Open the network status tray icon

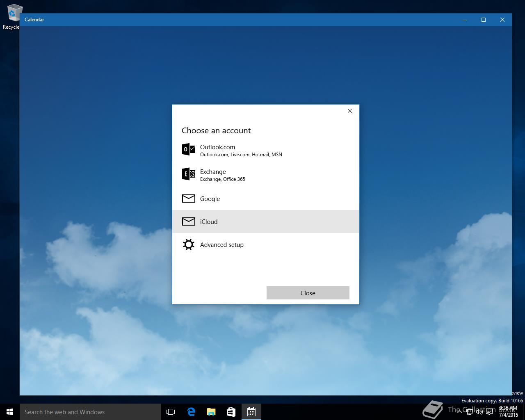point(469,412)
